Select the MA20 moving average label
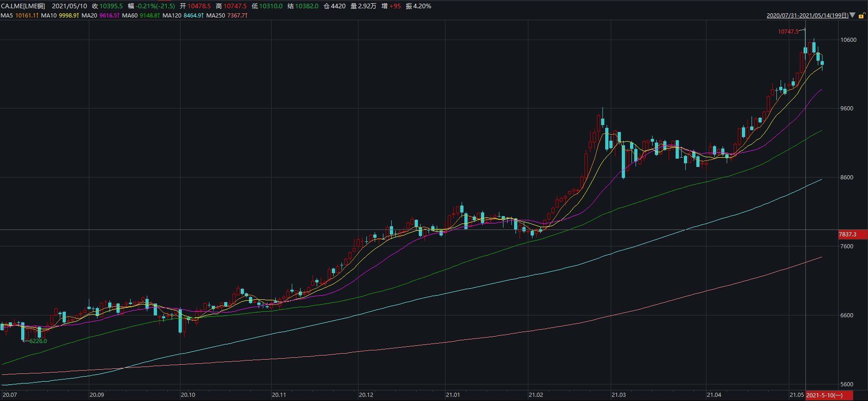868x401 pixels. click(89, 16)
